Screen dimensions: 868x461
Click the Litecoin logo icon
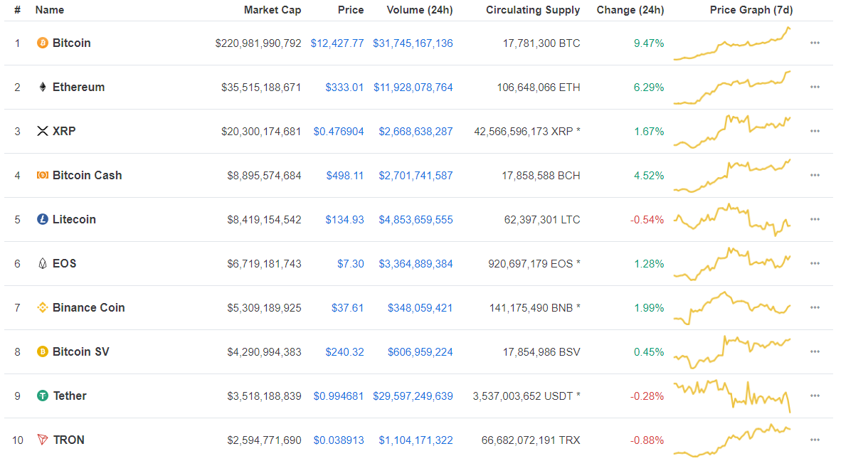coord(43,220)
